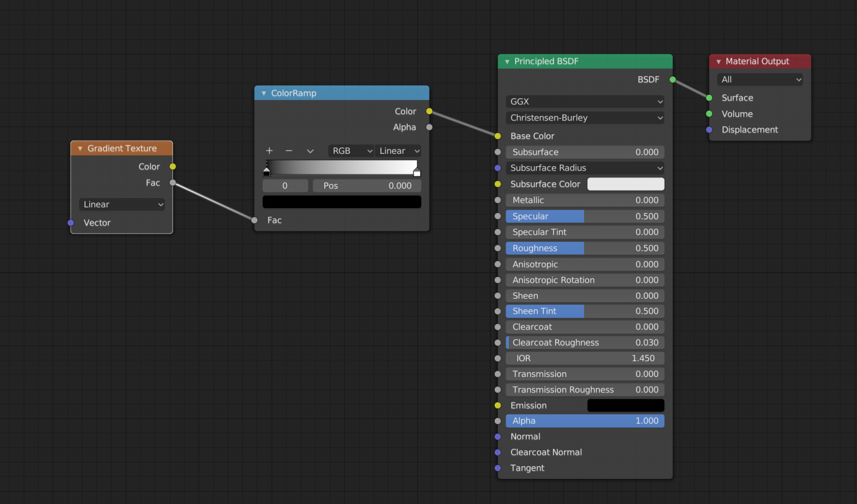
Task: Open ColorRamp RGB color mode dropdown
Action: click(351, 151)
